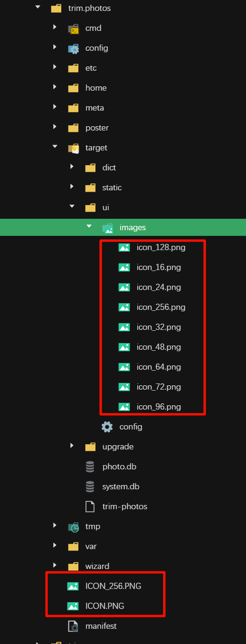Collapse the images folder arrow

point(89,227)
